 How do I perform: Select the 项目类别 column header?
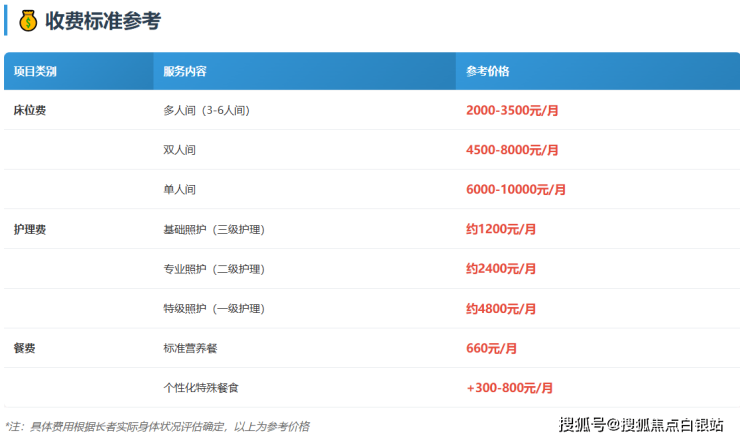(35, 71)
